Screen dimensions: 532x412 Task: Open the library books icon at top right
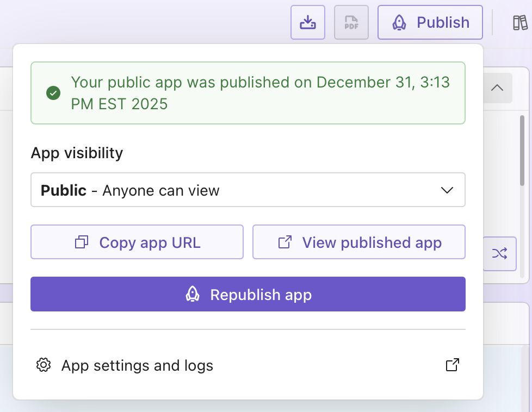pos(521,22)
